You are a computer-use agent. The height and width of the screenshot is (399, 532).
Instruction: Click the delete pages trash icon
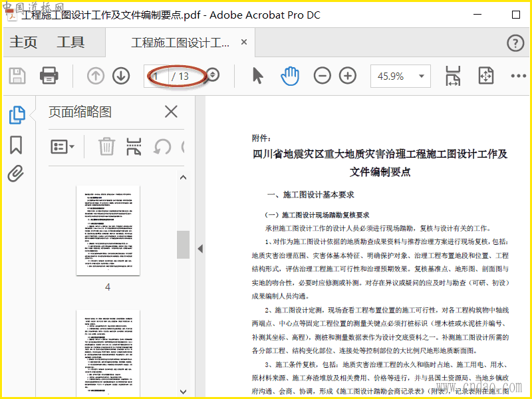click(x=107, y=146)
